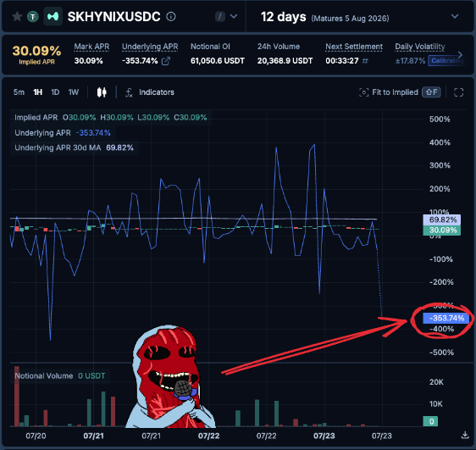Open the Underlying APR external link icon
The image size is (476, 450).
point(166,61)
